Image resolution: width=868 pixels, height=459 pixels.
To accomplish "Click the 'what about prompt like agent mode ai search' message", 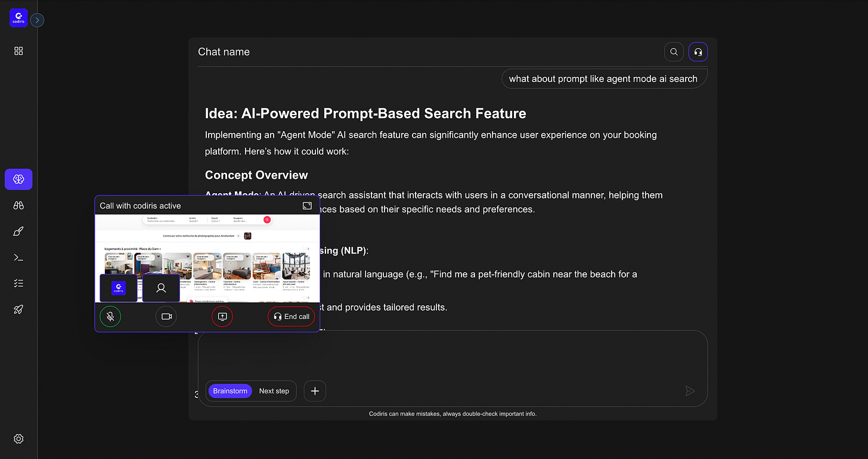I will coord(603,79).
